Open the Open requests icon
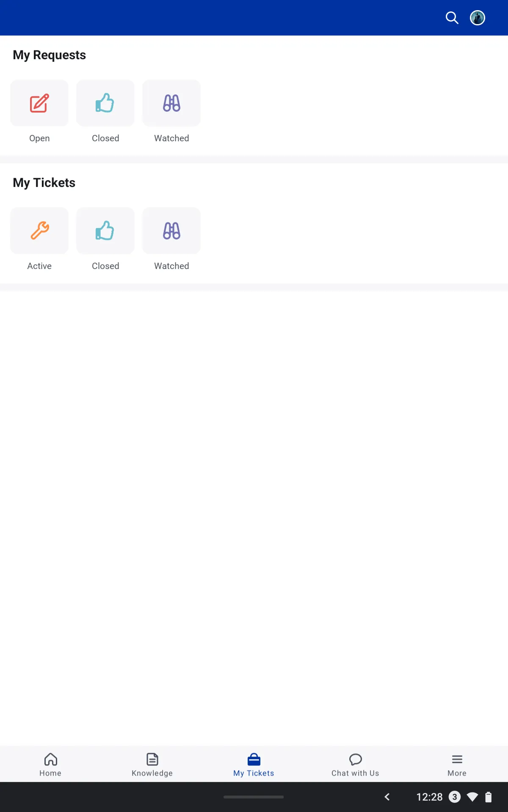508x812 pixels. (39, 103)
